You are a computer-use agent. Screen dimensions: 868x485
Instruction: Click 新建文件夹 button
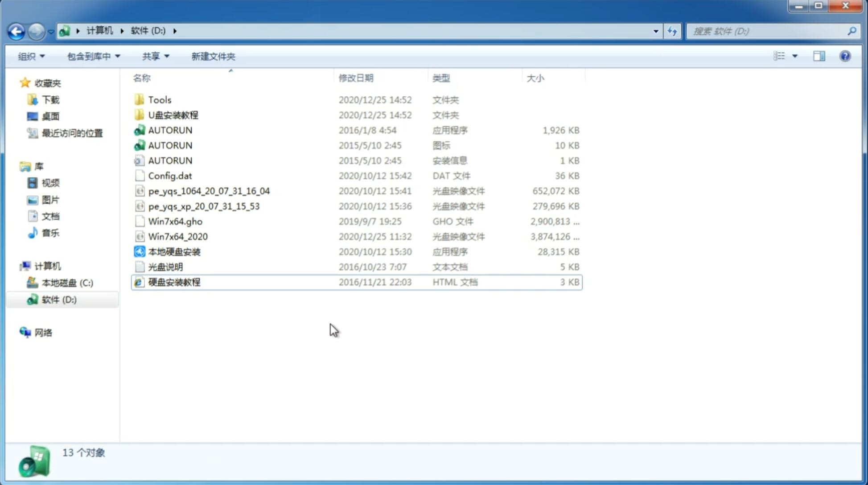[214, 56]
